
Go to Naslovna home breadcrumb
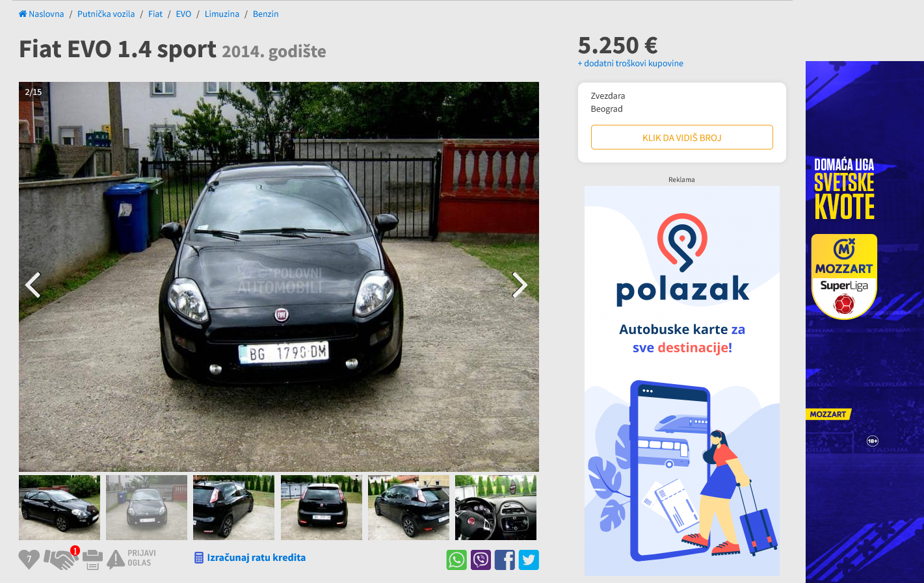[x=42, y=14]
